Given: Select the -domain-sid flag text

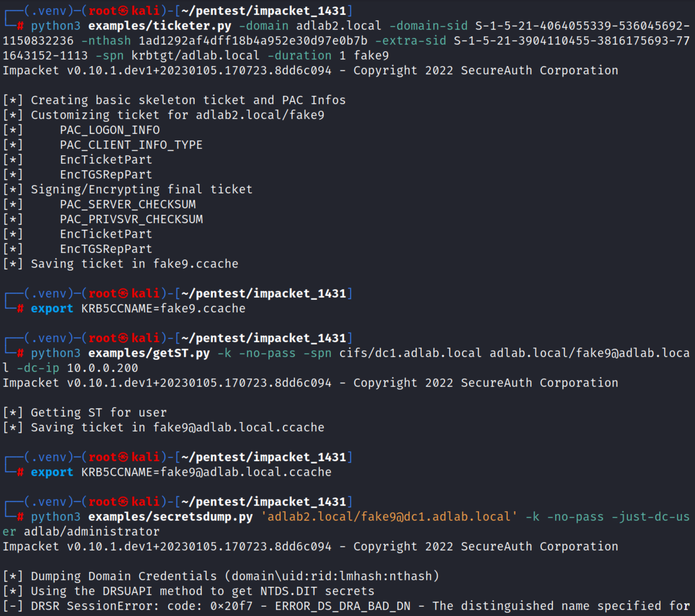Looking at the screenshot, I should (x=428, y=26).
